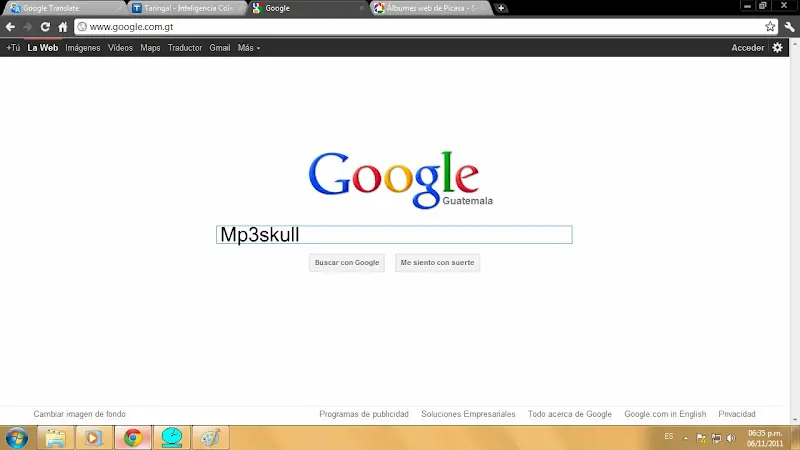The height and width of the screenshot is (450, 800).
Task: Open Cambiar imagen de fondo link
Action: pos(80,414)
